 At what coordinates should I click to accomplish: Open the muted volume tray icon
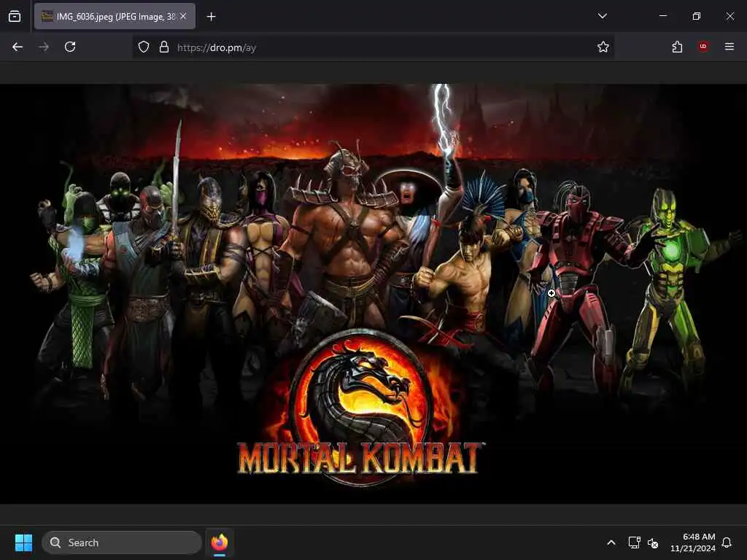pos(653,542)
